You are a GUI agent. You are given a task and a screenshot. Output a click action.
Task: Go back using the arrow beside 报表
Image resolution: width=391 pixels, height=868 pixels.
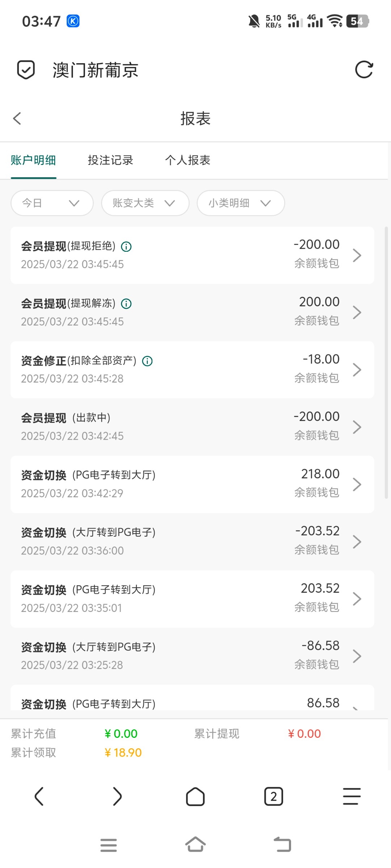coord(17,119)
